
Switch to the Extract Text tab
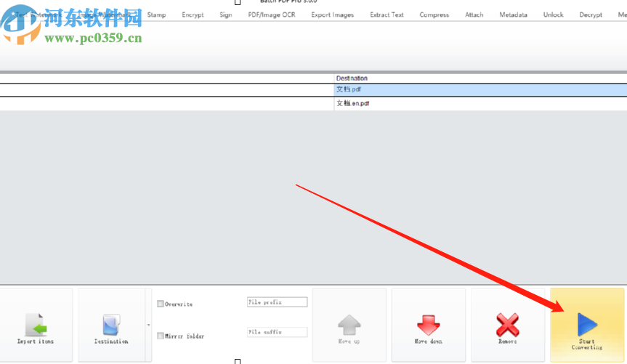pos(387,15)
